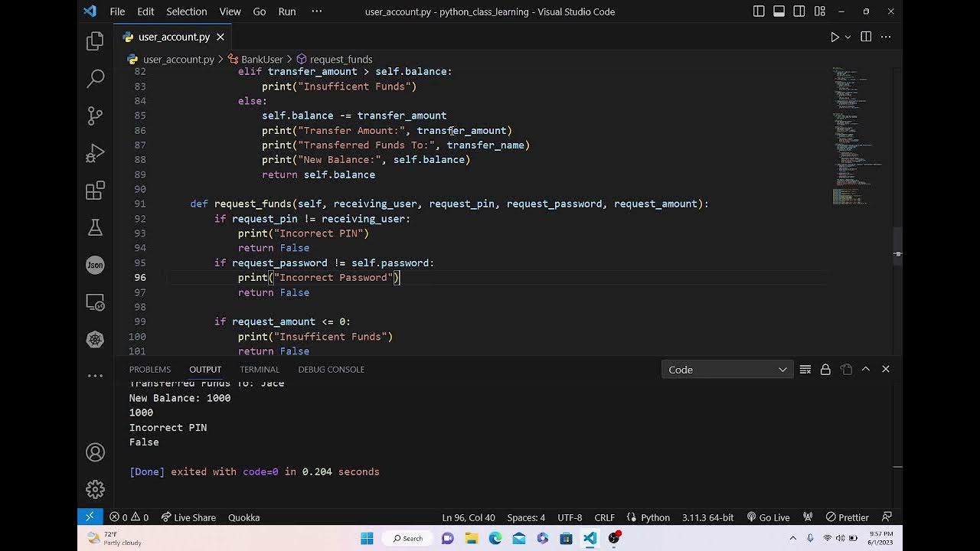Toggle output auto-scroll lock
The width and height of the screenshot is (980, 551).
tap(825, 370)
